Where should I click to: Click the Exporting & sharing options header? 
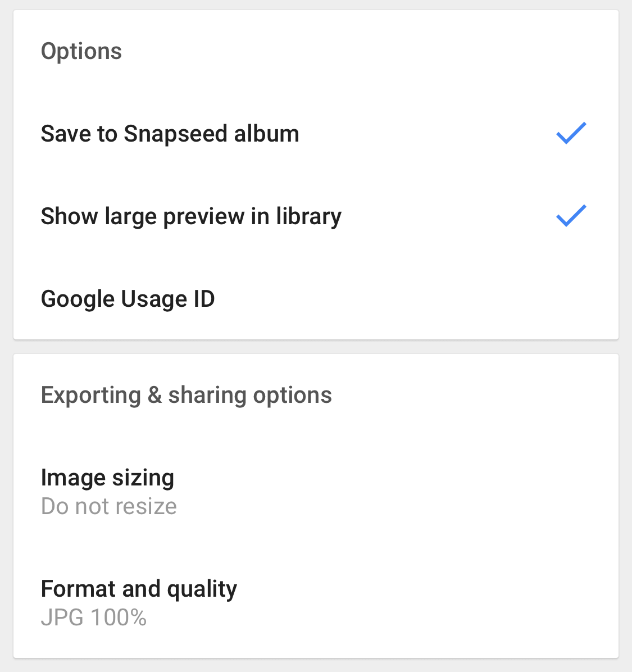pyautogui.click(x=187, y=395)
